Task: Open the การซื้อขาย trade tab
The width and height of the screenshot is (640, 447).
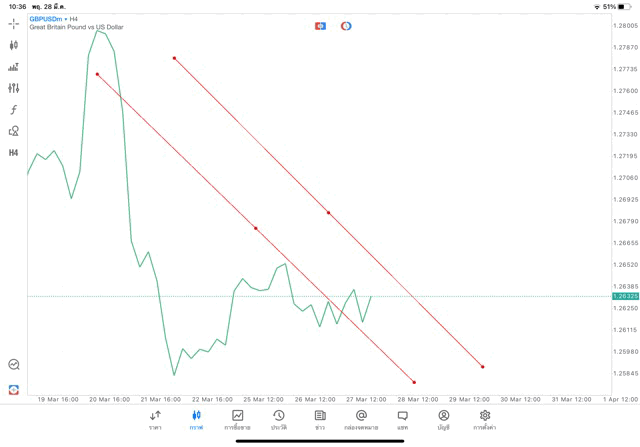Action: [x=237, y=419]
